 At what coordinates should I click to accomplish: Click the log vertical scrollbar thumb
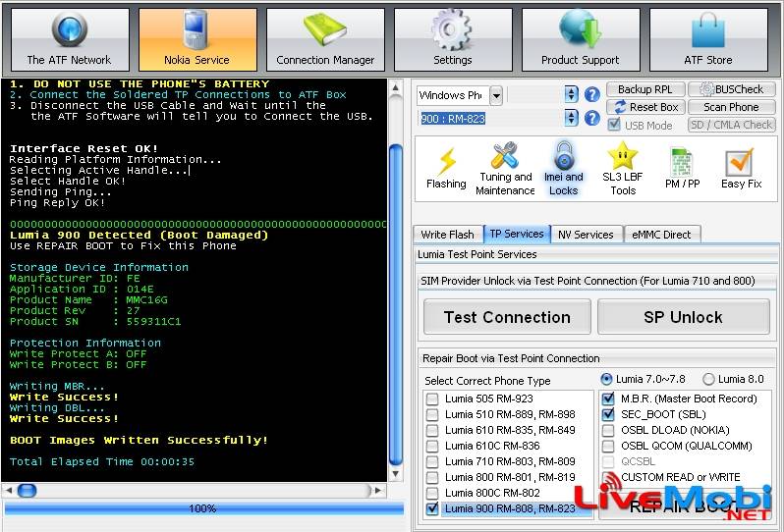396,305
